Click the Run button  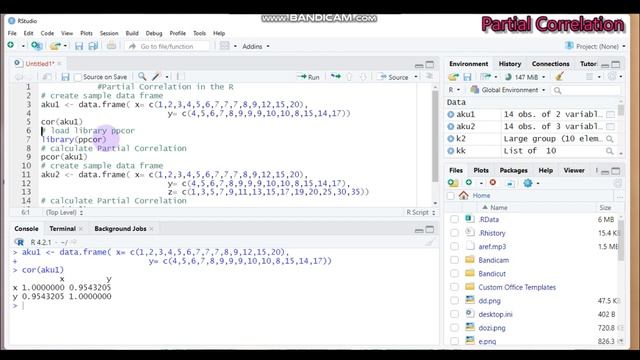tap(309, 77)
